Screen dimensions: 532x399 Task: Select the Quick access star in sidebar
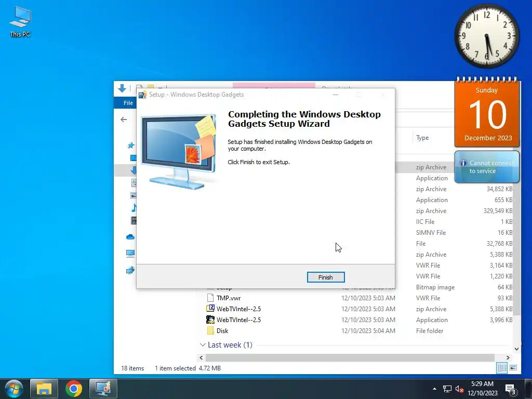coord(130,145)
